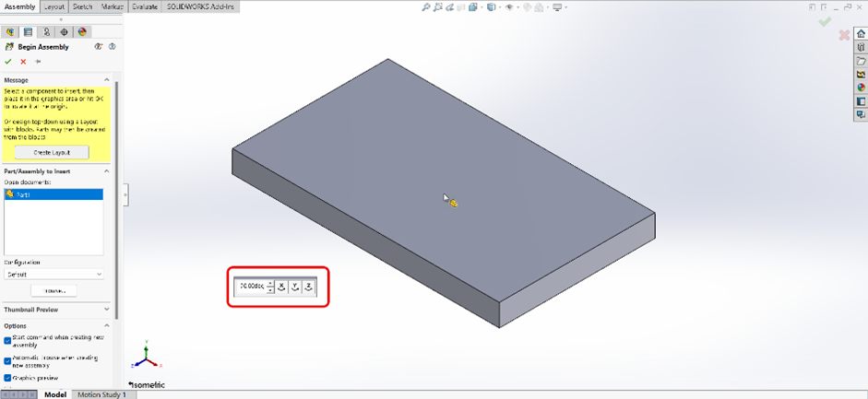Pin the Begin Assembly panel with pushpin
The height and width of the screenshot is (399, 868).
tap(38, 62)
